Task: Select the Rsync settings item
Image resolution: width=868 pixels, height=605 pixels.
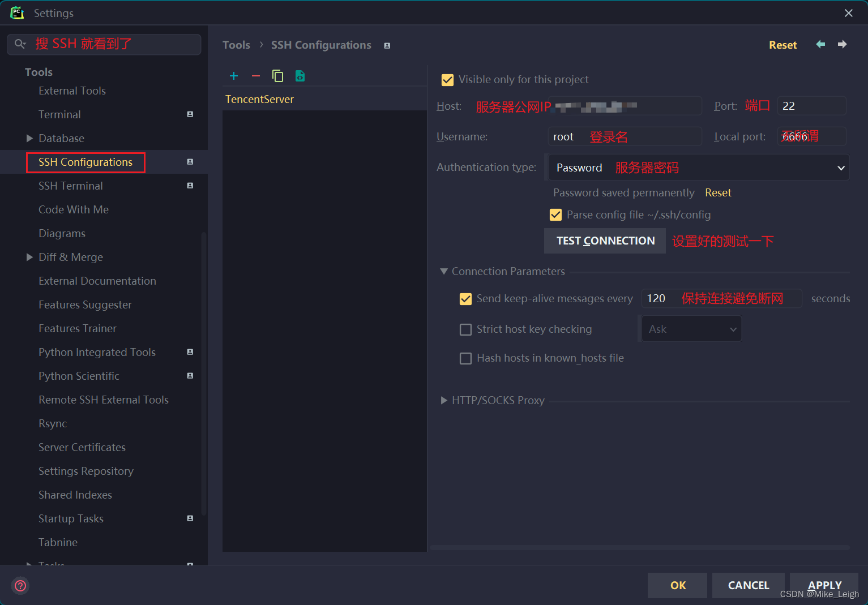Action: coord(53,423)
